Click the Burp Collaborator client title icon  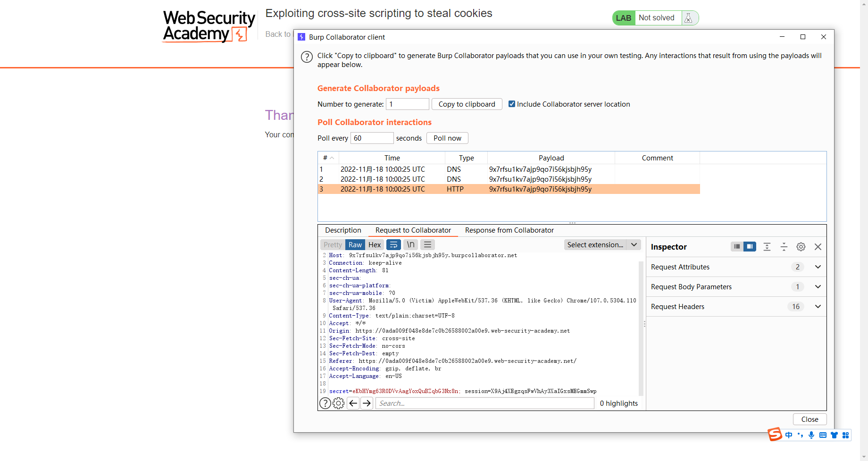(301, 37)
